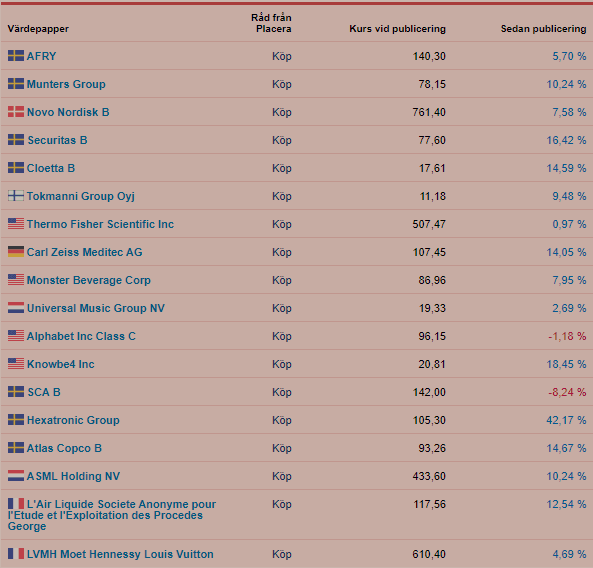Click the Swedish flag beside AFRY

16,56
